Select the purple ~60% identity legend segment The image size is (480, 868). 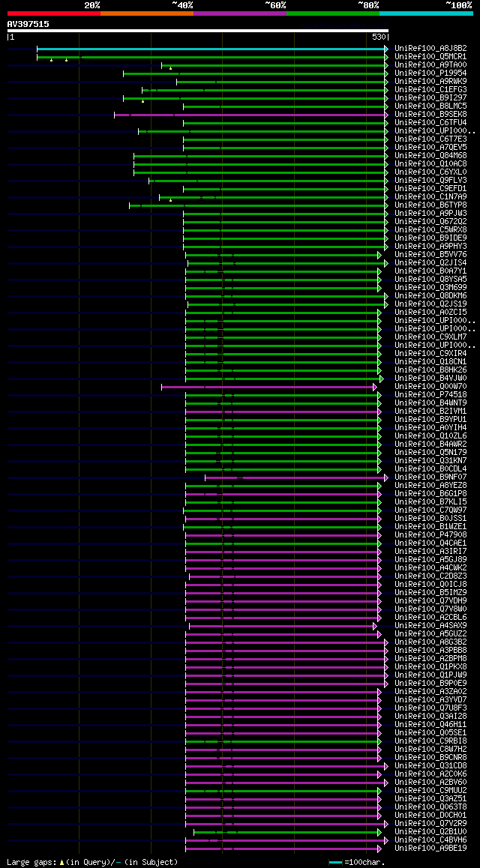(x=240, y=13)
